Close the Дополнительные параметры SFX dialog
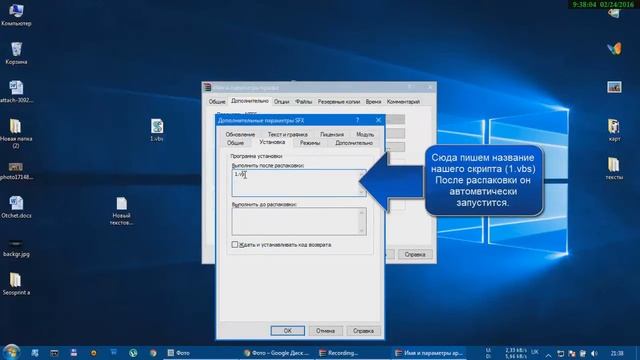 378,120
